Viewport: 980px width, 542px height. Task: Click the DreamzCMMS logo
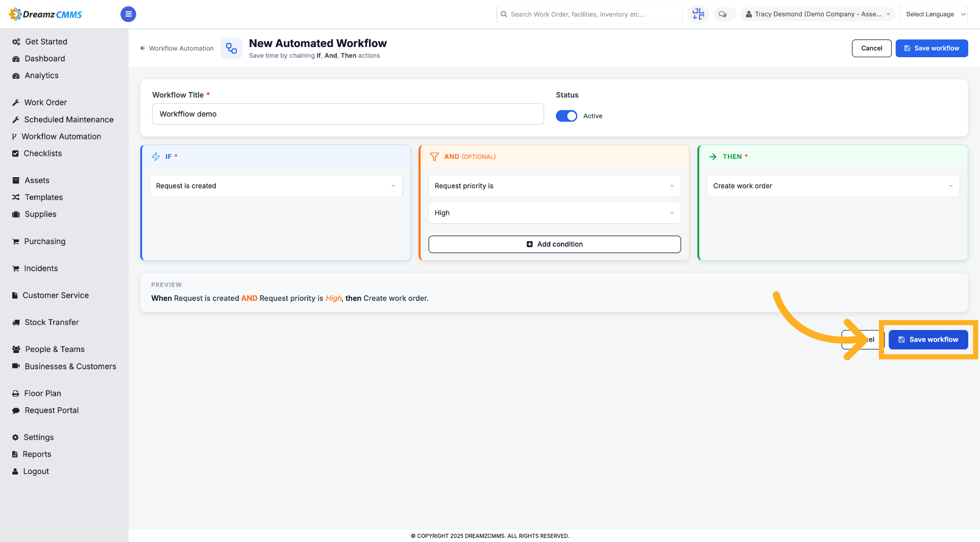[x=45, y=14]
